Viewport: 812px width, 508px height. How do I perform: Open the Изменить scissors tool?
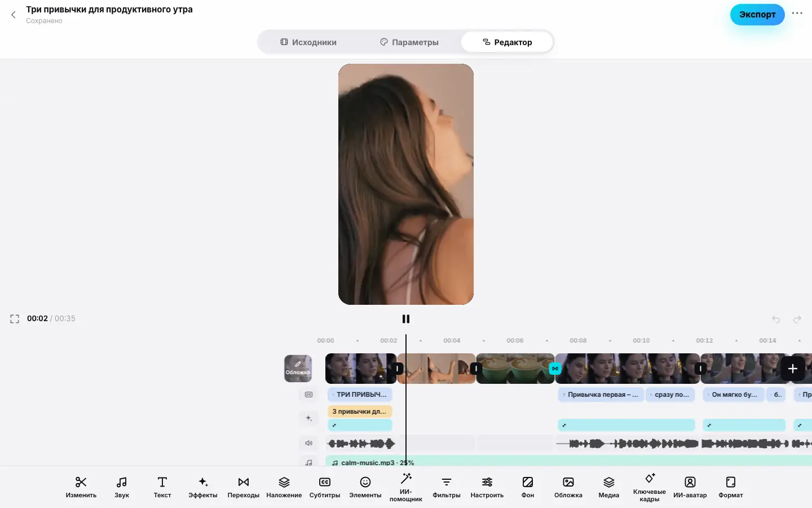click(x=81, y=488)
